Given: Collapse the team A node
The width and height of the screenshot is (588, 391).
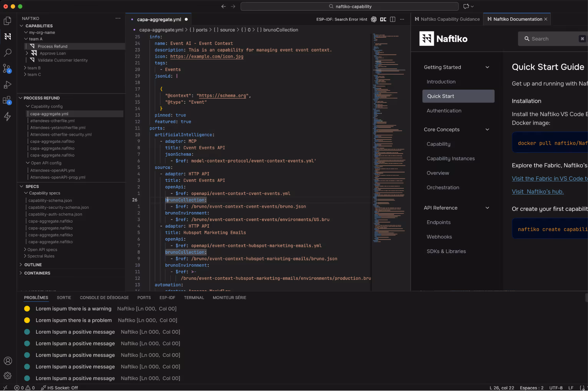Looking at the screenshot, I should pyautogui.click(x=26, y=39).
